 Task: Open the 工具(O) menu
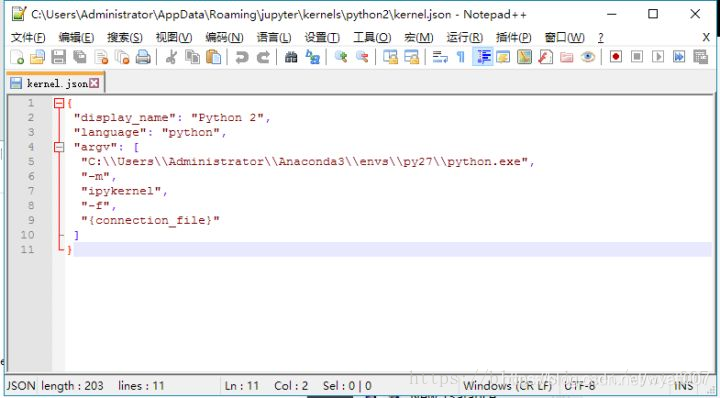(372, 38)
